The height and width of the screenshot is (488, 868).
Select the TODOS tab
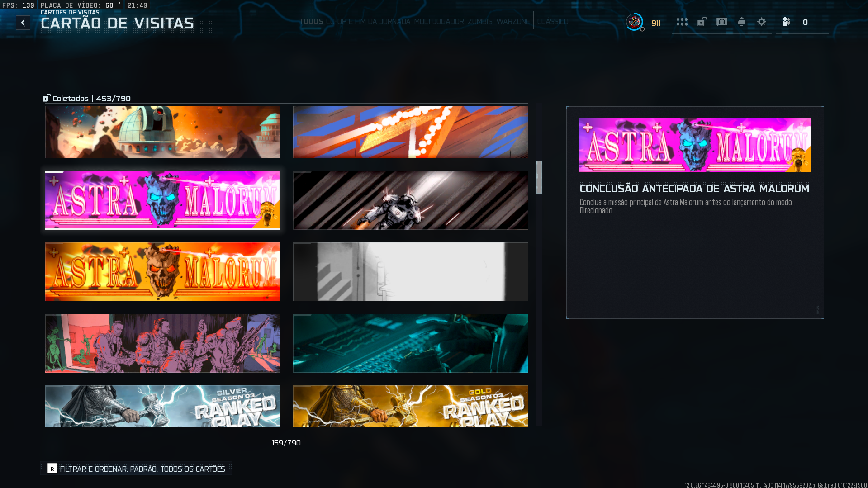click(311, 21)
